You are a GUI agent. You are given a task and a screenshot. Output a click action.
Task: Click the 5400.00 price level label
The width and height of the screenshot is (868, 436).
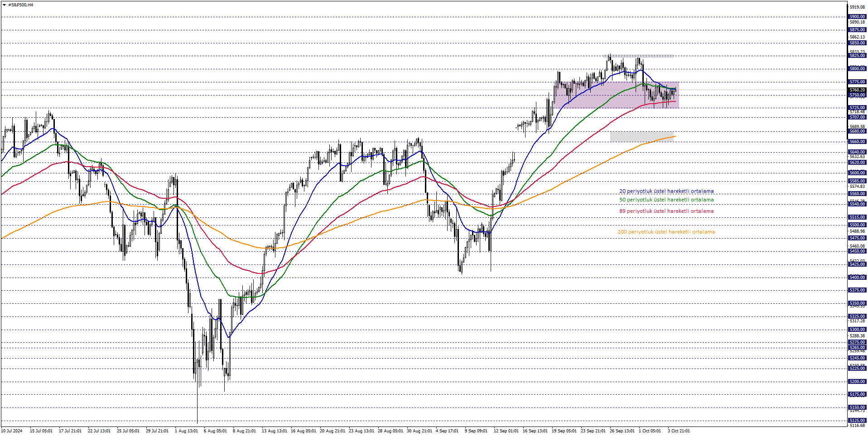(857, 278)
